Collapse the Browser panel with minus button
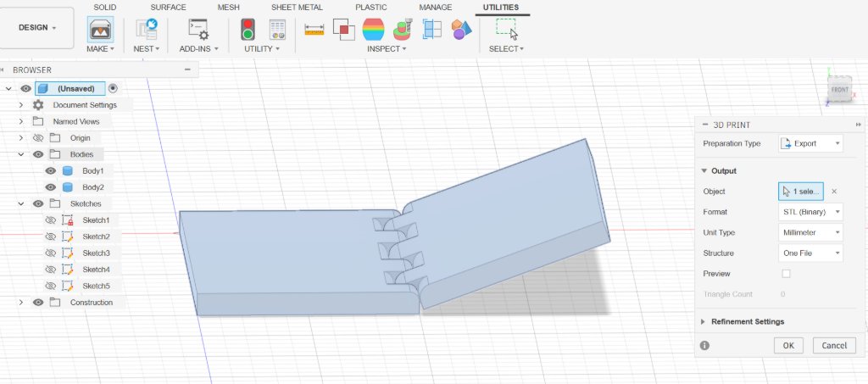This screenshot has height=384, width=868. [187, 70]
